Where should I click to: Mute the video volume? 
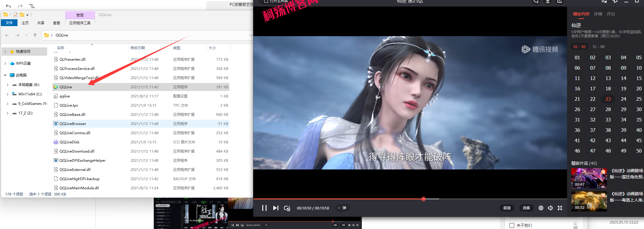coord(550,208)
